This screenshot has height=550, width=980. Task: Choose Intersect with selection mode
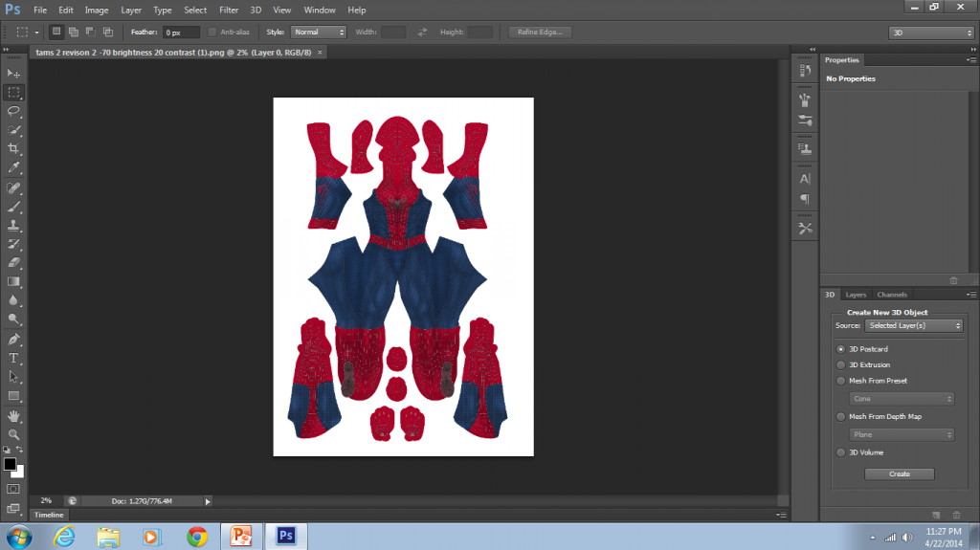(x=108, y=32)
